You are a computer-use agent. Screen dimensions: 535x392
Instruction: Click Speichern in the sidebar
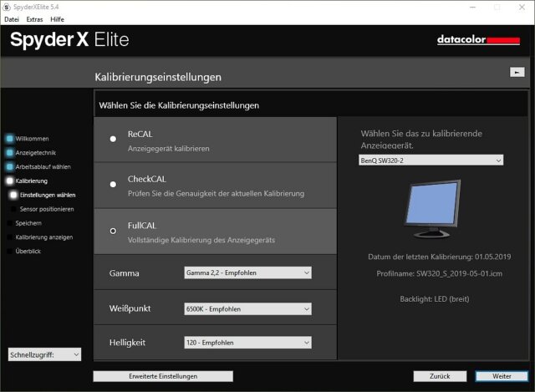(x=28, y=223)
